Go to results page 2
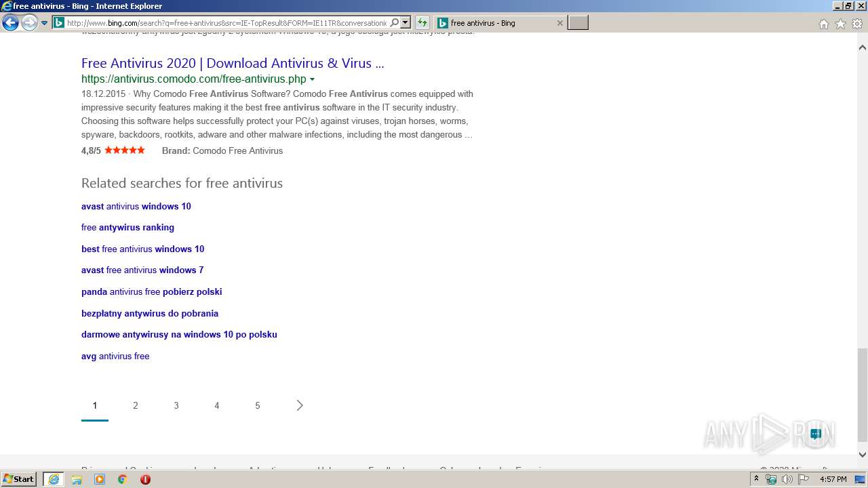868x488 pixels. click(x=136, y=405)
